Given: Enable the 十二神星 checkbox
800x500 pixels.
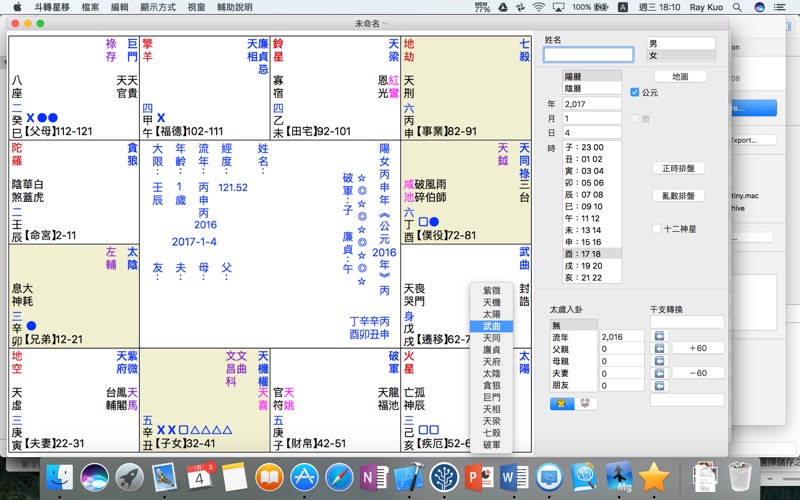Looking at the screenshot, I should [656, 228].
